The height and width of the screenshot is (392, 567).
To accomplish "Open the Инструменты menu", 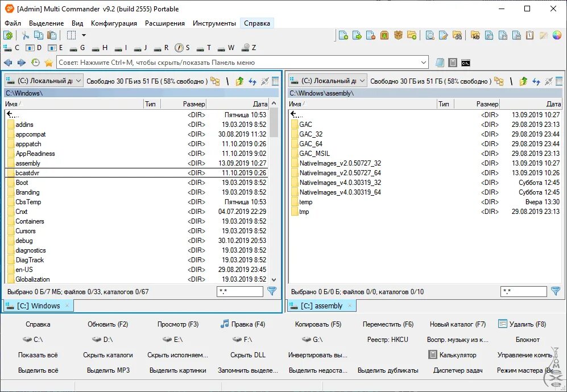I will coord(214,23).
